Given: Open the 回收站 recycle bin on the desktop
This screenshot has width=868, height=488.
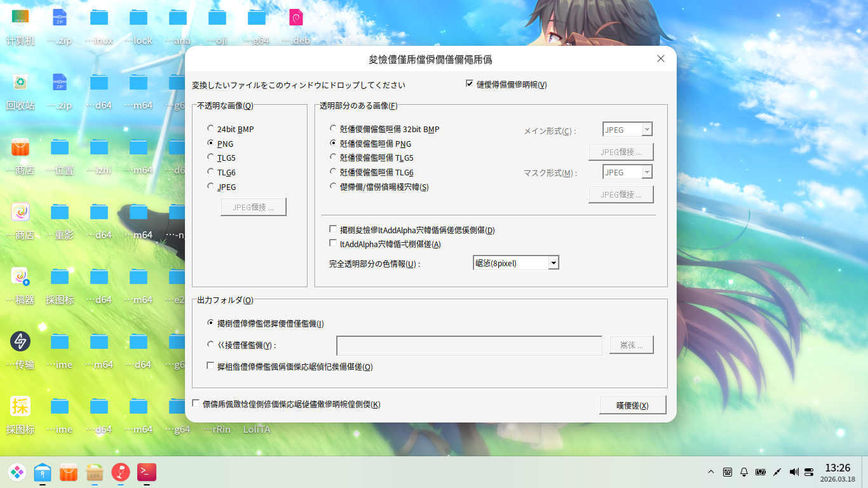Looking at the screenshot, I should pos(21,83).
